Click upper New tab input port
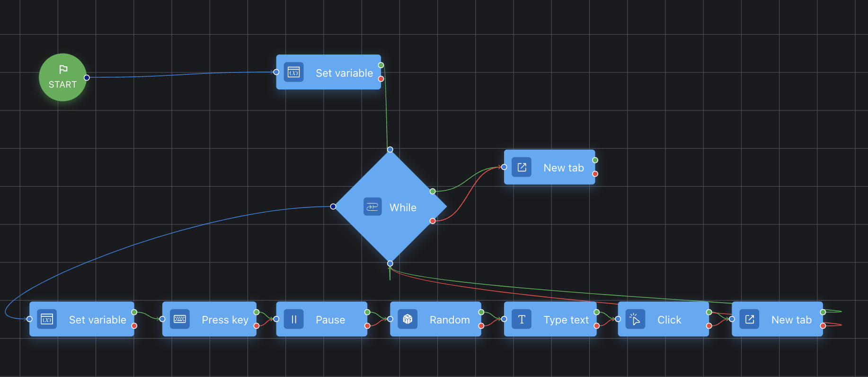 coord(504,167)
